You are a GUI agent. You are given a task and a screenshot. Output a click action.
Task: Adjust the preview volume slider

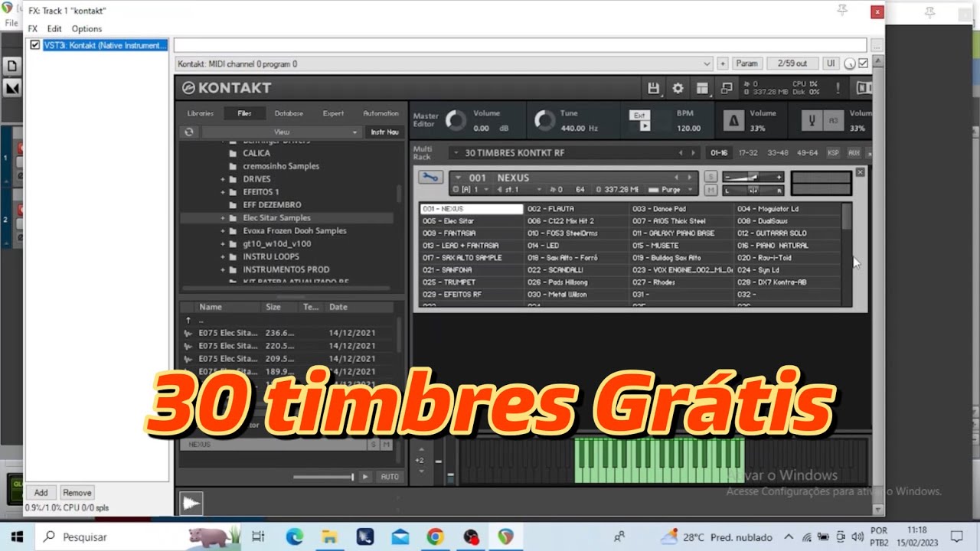(324, 477)
